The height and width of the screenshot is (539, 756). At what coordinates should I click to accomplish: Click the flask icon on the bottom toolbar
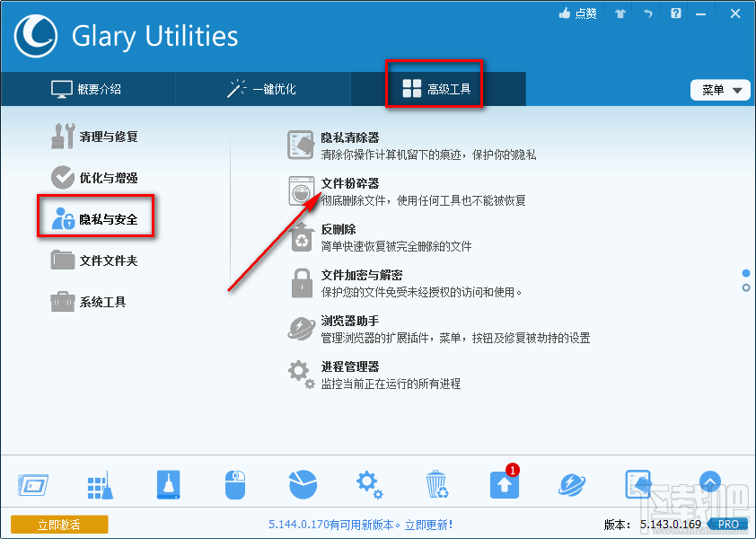[x=167, y=483]
